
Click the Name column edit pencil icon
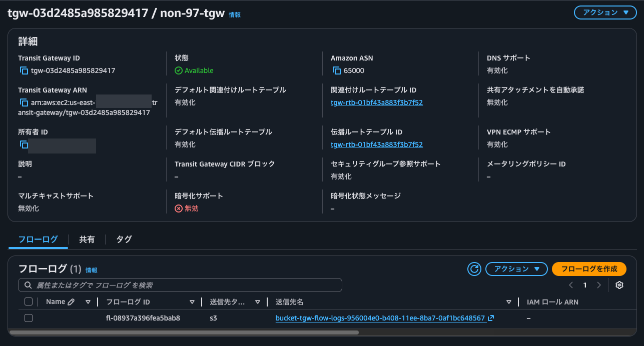(x=71, y=301)
